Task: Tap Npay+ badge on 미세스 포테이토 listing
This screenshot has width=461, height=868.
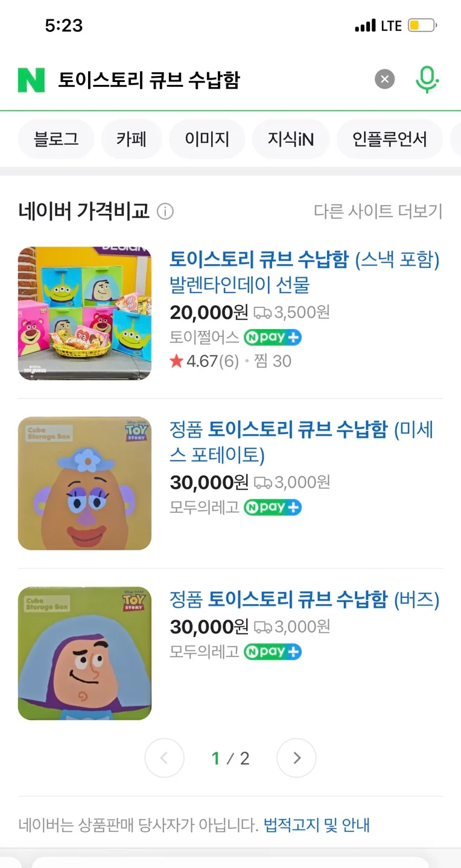Action: 273,508
